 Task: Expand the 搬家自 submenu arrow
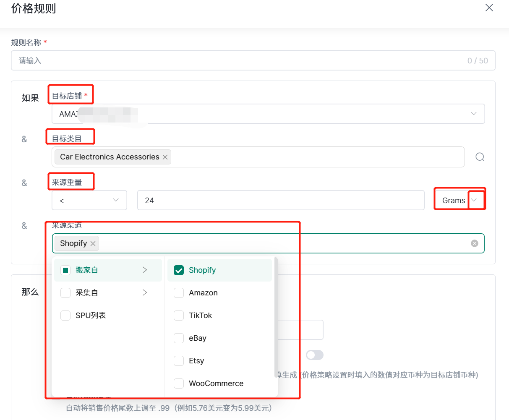coord(145,270)
